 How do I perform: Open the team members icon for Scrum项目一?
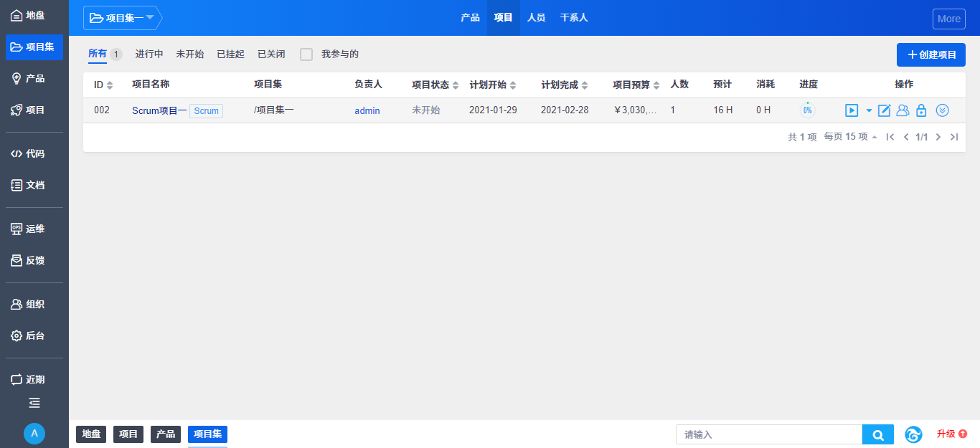[903, 110]
